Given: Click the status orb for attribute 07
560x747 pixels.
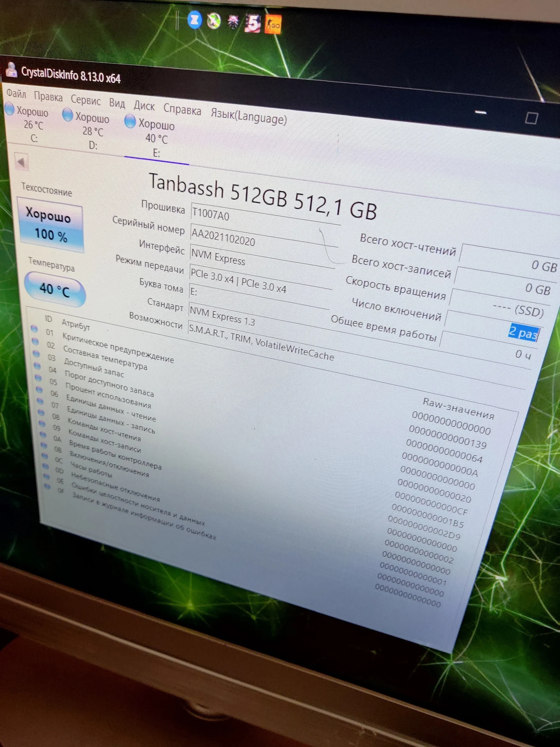Looking at the screenshot, I should coord(40,401).
